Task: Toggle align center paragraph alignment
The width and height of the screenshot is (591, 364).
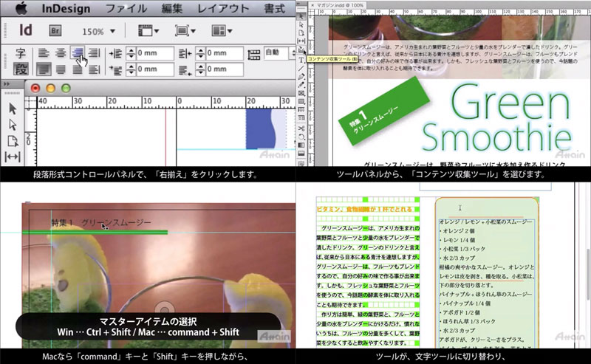Action: (x=61, y=52)
